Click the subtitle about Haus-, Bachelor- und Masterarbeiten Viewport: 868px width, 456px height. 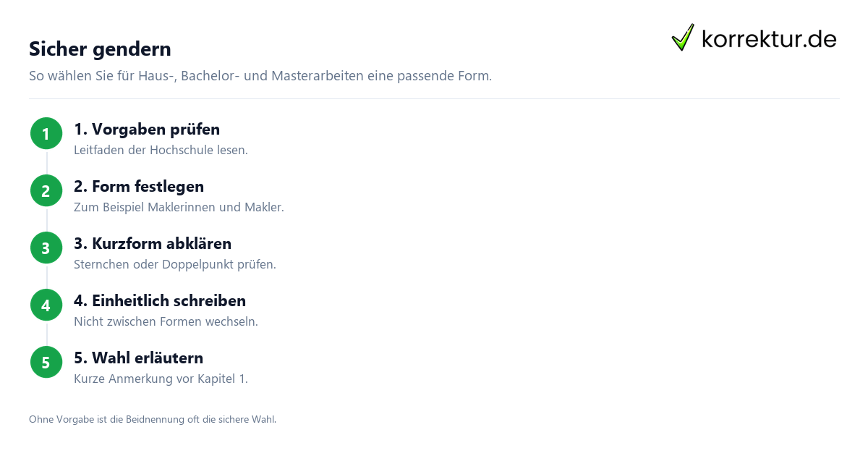(x=260, y=75)
